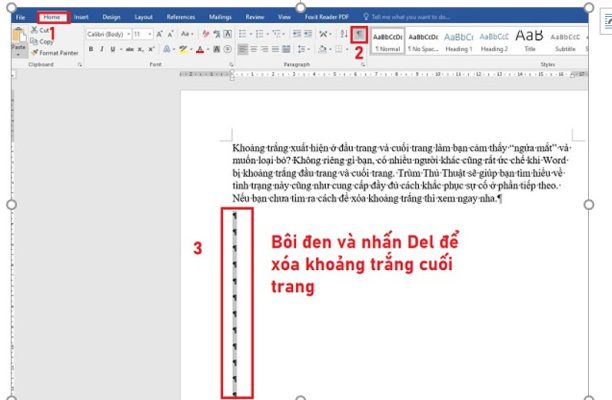612x400 pixels.
Task: Switch to the Insert tab
Action: coord(81,17)
